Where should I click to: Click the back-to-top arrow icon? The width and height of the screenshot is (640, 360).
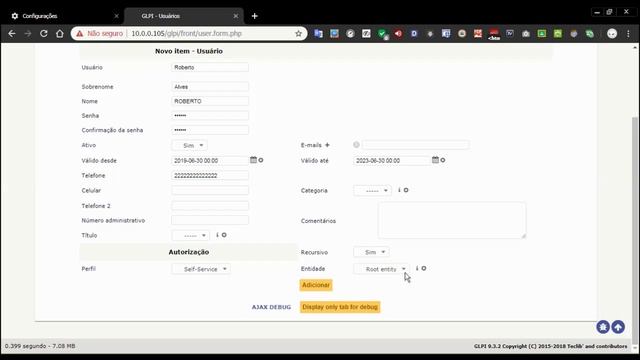pyautogui.click(x=618, y=327)
